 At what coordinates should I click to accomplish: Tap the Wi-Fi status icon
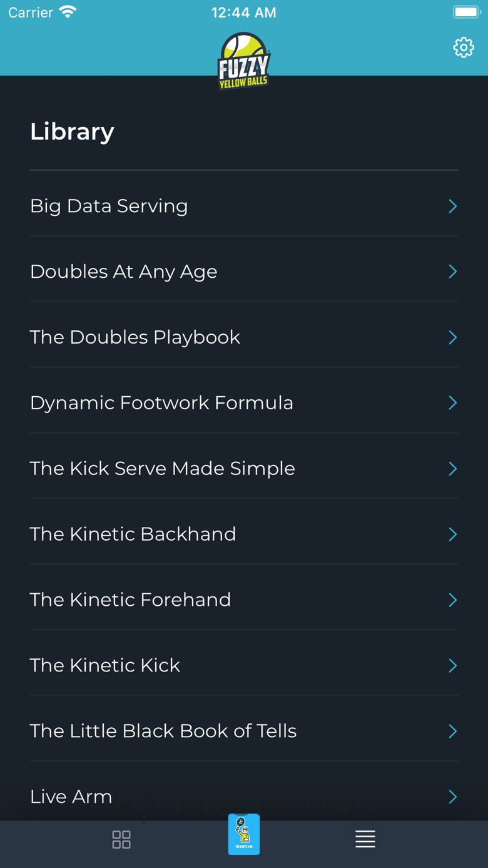tap(68, 12)
